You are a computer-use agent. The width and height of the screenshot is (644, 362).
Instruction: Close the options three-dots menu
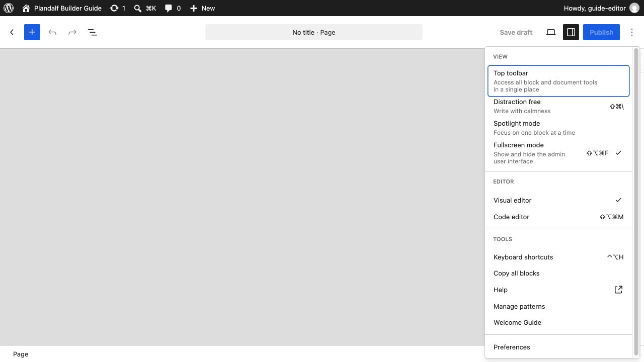[x=632, y=32]
